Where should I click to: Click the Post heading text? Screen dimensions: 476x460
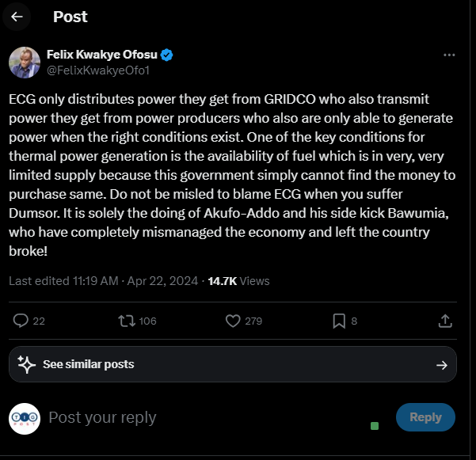click(70, 17)
